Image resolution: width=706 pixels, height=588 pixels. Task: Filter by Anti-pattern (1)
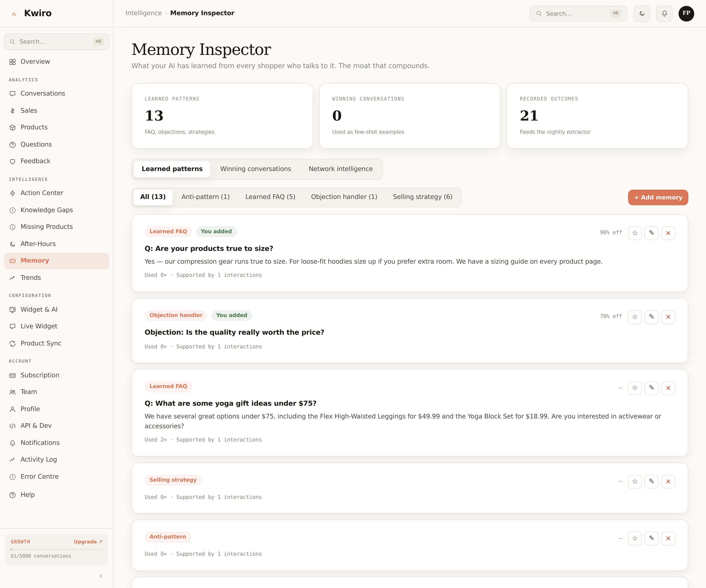click(205, 197)
